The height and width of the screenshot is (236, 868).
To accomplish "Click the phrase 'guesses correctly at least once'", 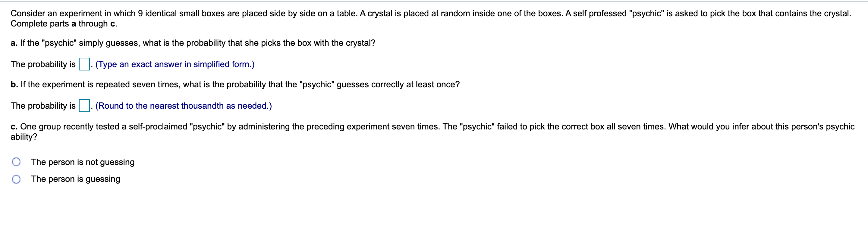I will tap(398, 84).
